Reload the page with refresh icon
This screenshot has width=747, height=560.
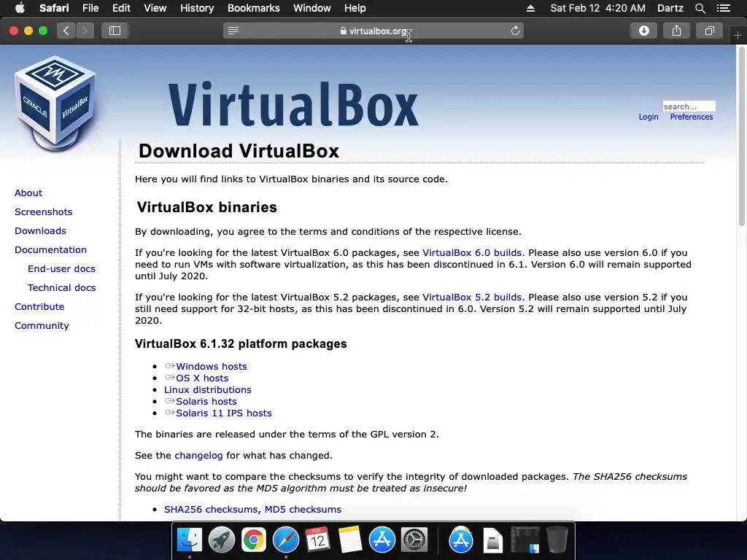tap(515, 31)
